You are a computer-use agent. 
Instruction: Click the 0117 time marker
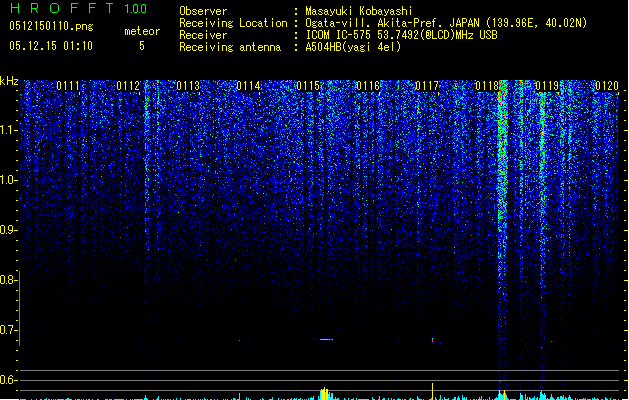click(427, 86)
